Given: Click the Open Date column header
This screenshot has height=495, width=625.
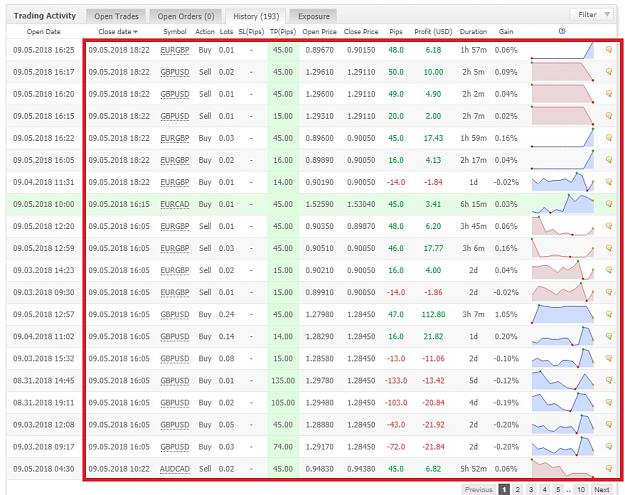Looking at the screenshot, I should [x=43, y=31].
